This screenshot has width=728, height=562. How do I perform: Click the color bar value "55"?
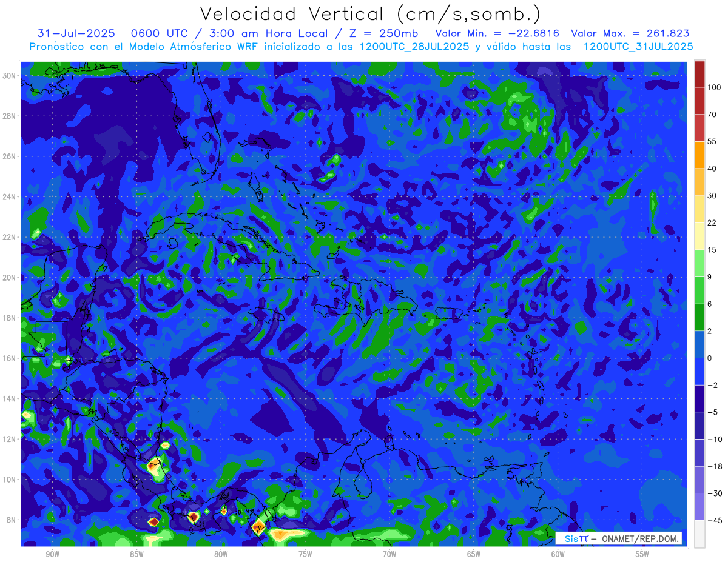click(712, 141)
